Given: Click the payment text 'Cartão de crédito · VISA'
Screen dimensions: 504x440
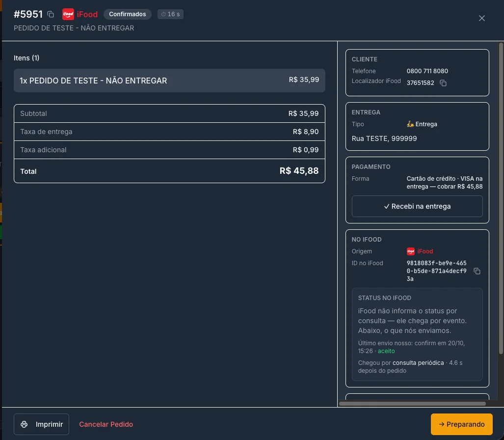Looking at the screenshot, I should [440, 179].
